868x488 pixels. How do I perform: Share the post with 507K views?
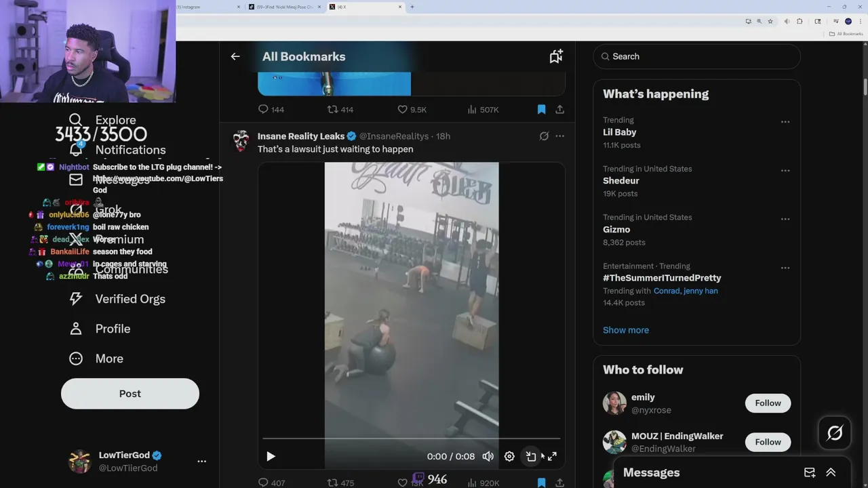coord(560,109)
